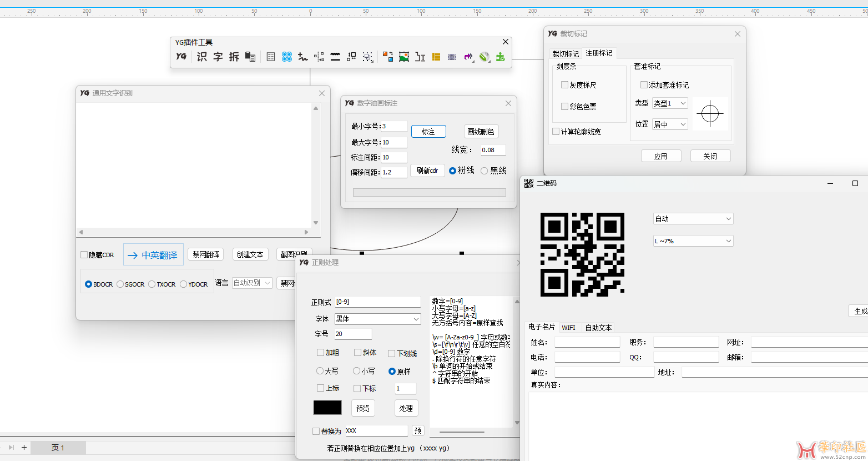Close the YG插件工具 toolbar
868x461 pixels.
tap(506, 42)
